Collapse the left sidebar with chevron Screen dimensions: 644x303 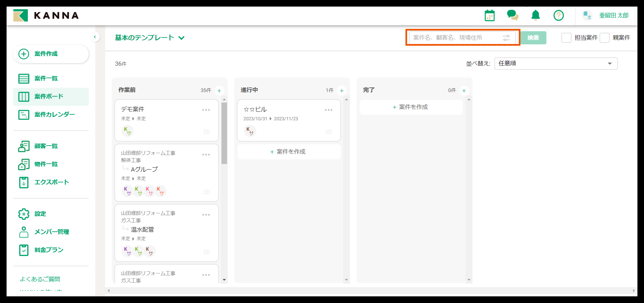click(x=95, y=37)
